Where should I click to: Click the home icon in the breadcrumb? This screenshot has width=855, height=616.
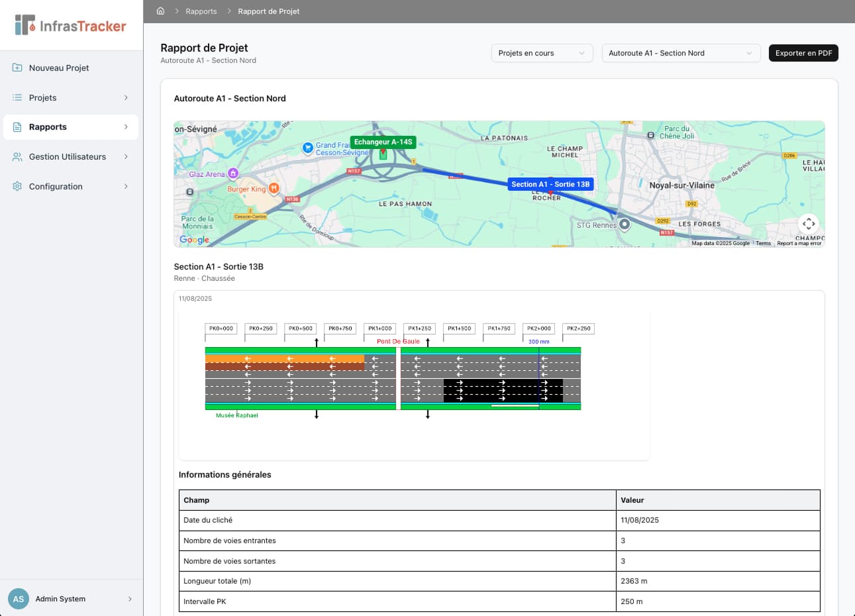pyautogui.click(x=160, y=11)
